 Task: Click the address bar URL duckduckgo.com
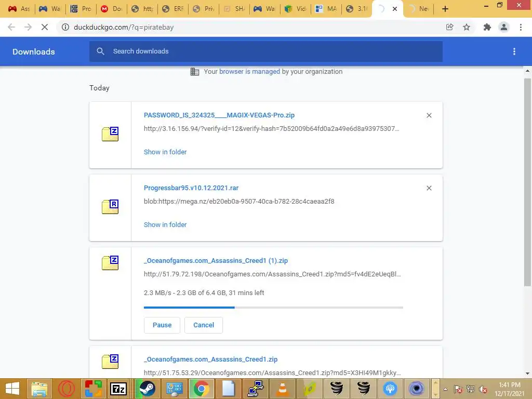[124, 27]
